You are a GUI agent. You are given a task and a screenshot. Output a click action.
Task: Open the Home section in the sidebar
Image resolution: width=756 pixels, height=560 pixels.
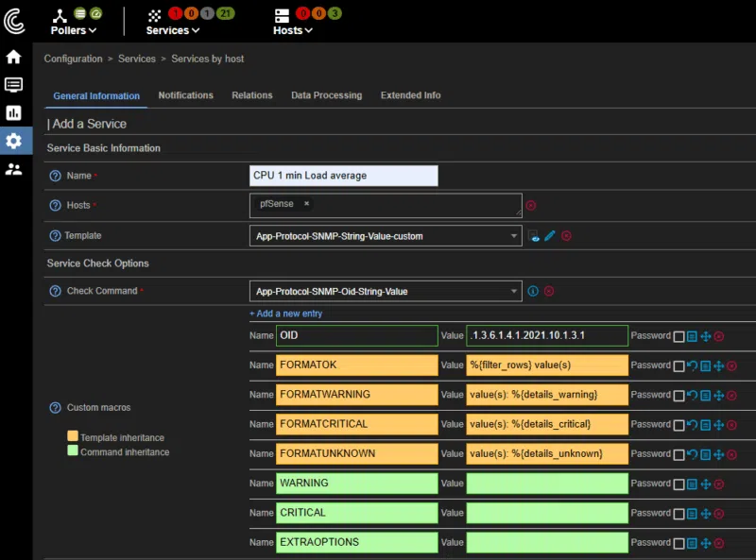pyautogui.click(x=13, y=57)
